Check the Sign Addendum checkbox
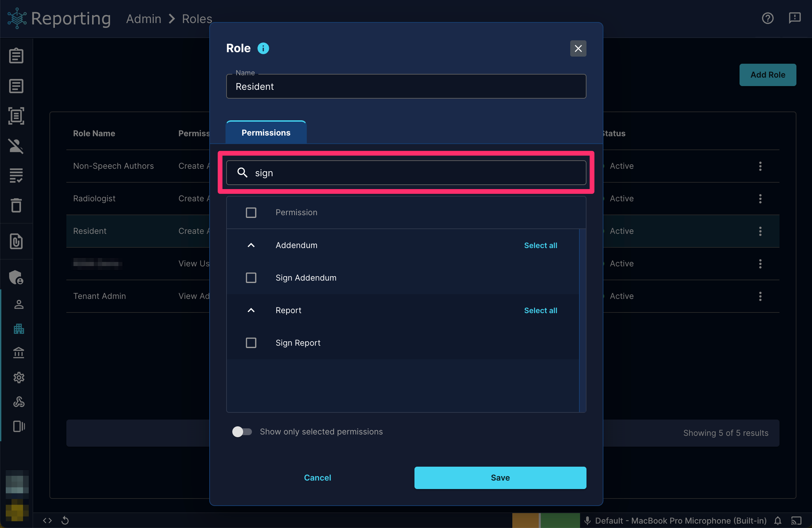 pos(251,278)
